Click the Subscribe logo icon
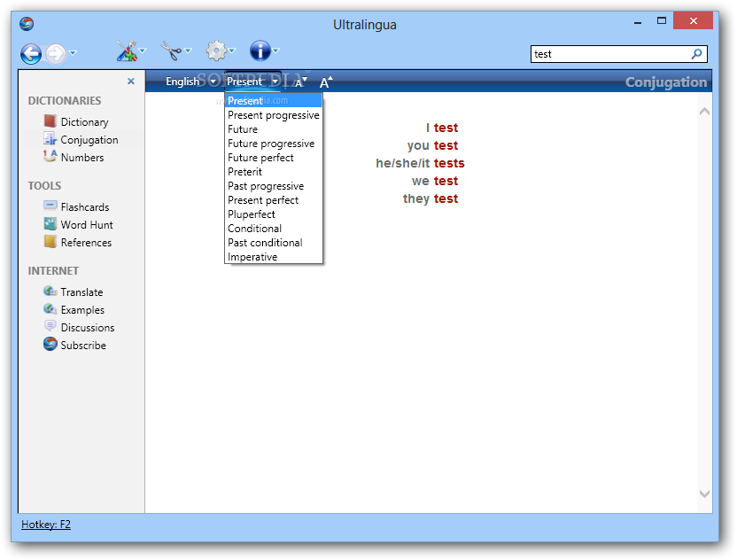Viewport: 737px width, 560px height. pos(50,344)
